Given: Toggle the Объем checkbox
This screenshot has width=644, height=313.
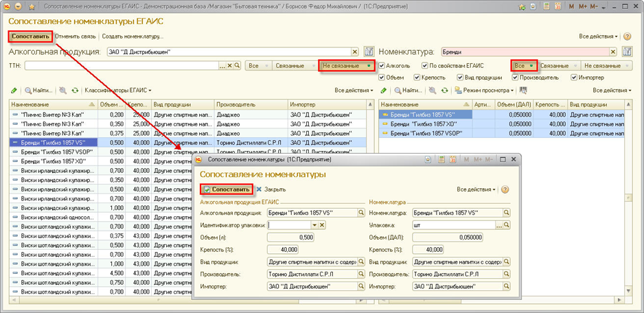Looking at the screenshot, I should [382, 78].
